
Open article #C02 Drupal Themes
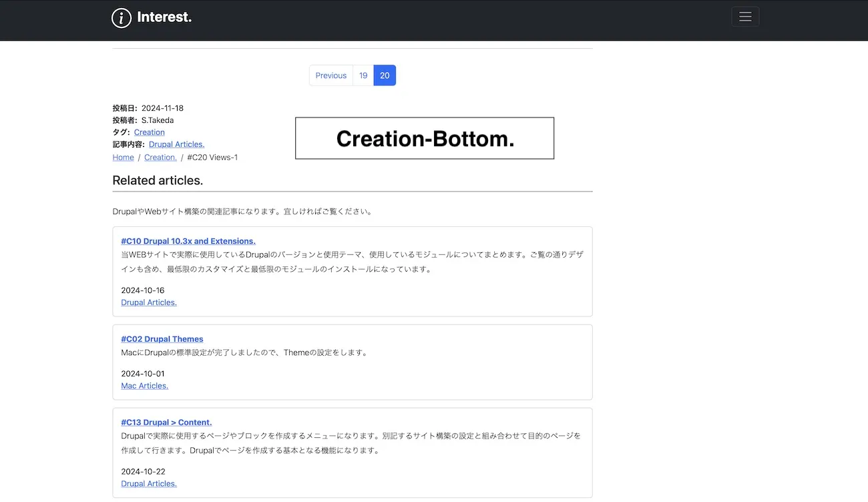pos(162,339)
